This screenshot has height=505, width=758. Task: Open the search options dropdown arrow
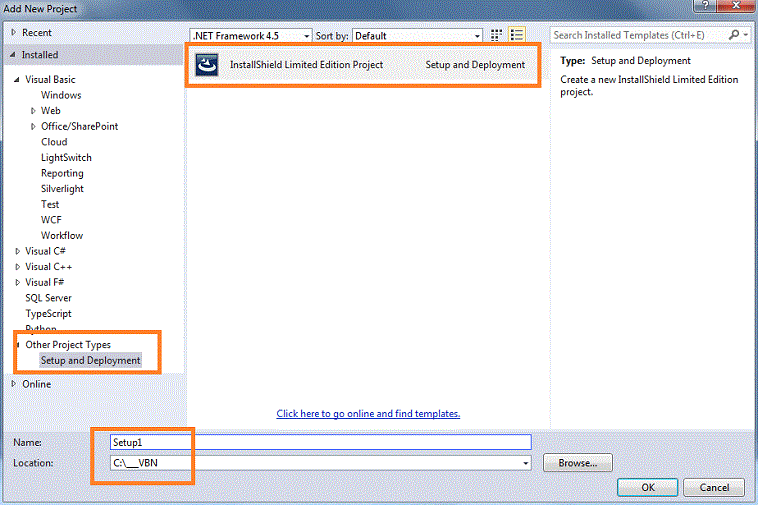pos(746,35)
